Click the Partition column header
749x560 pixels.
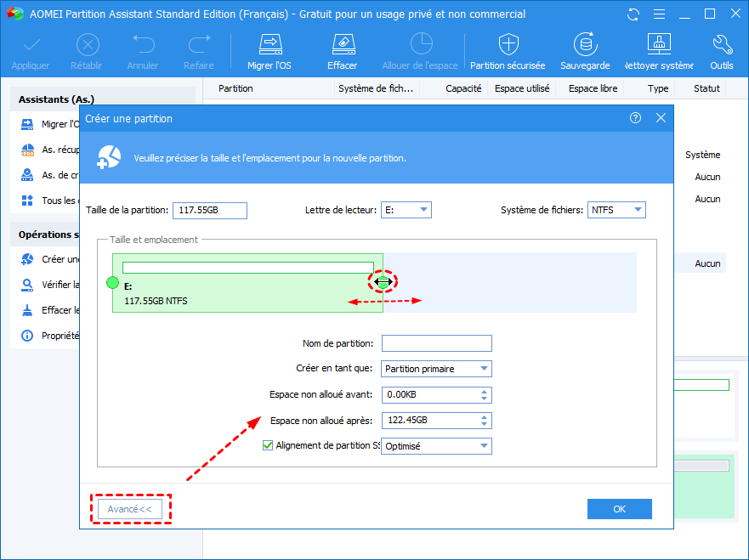click(x=235, y=88)
